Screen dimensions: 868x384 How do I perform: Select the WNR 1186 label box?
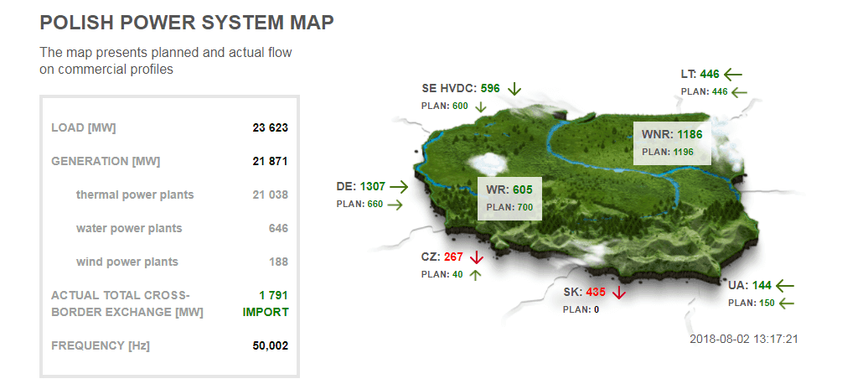pos(672,142)
